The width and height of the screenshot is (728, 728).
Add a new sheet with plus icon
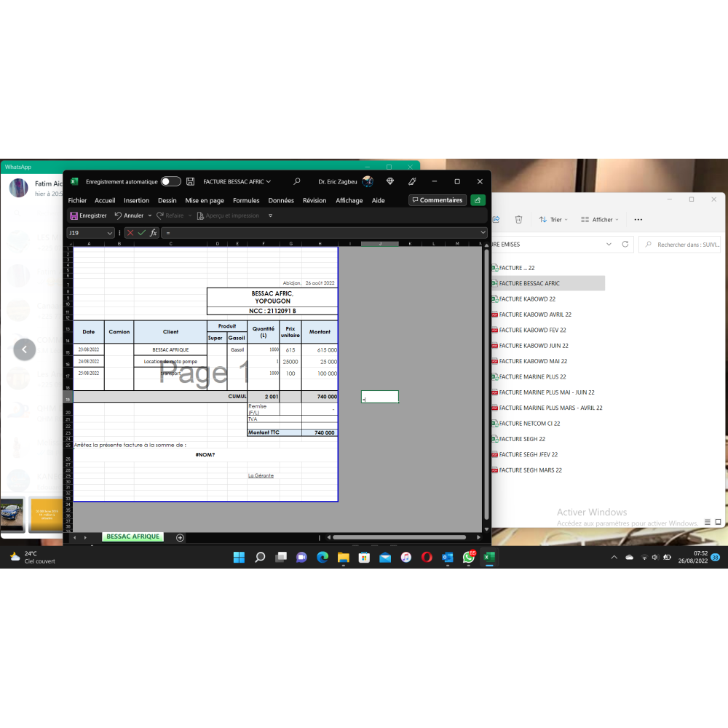[x=181, y=537]
